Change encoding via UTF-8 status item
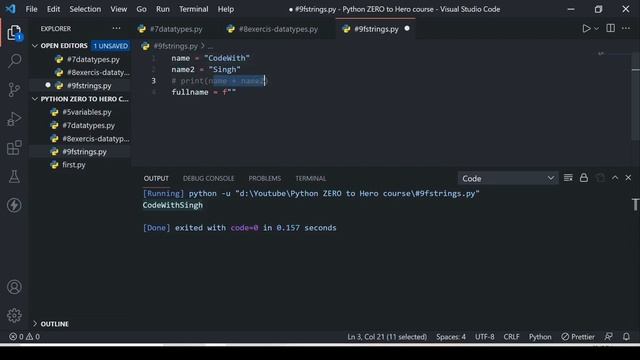This screenshot has height=360, width=640. point(484,337)
